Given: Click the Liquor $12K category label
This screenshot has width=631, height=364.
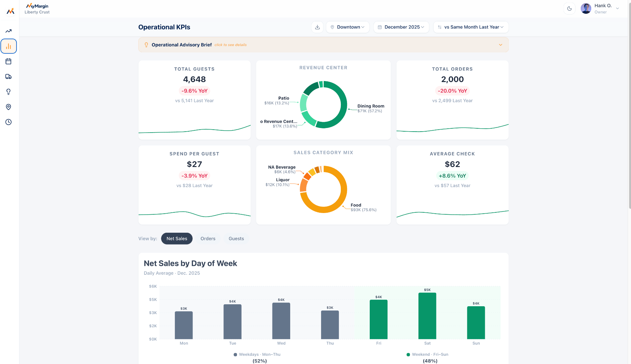Looking at the screenshot, I should click(x=278, y=182).
